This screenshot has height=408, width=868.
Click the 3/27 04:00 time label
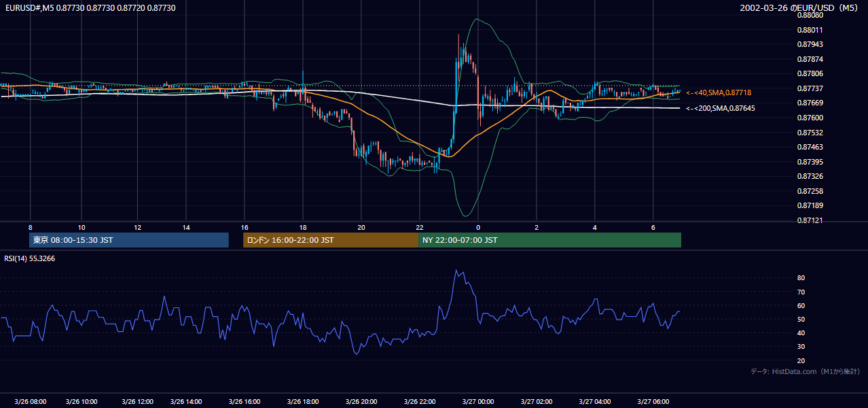tap(595, 401)
